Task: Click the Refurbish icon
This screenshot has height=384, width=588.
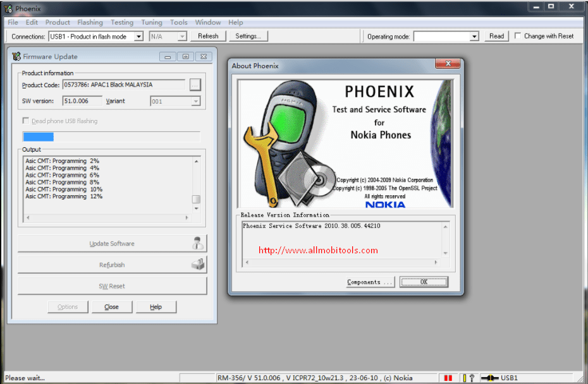Action: (x=199, y=265)
